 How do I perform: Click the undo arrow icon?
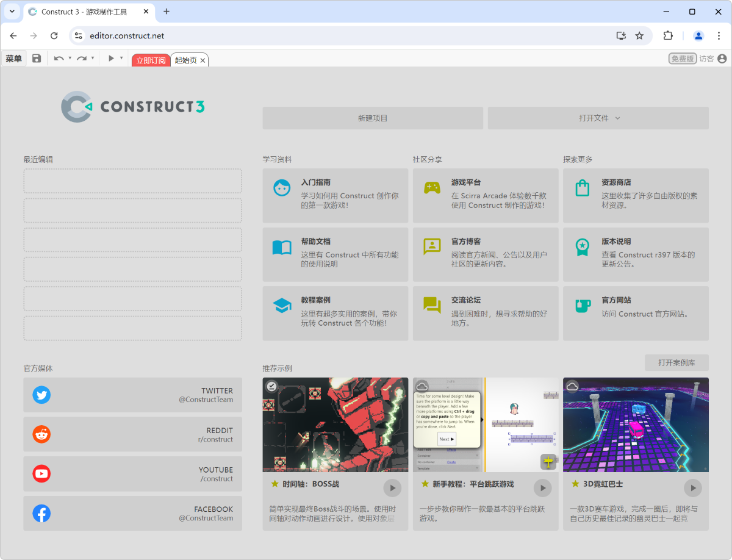point(60,59)
